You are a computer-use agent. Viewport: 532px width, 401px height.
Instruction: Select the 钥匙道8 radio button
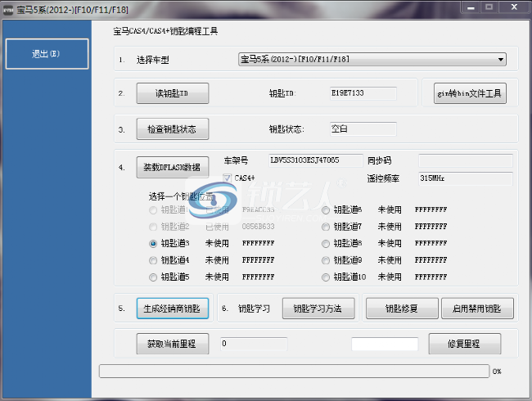tap(326, 244)
